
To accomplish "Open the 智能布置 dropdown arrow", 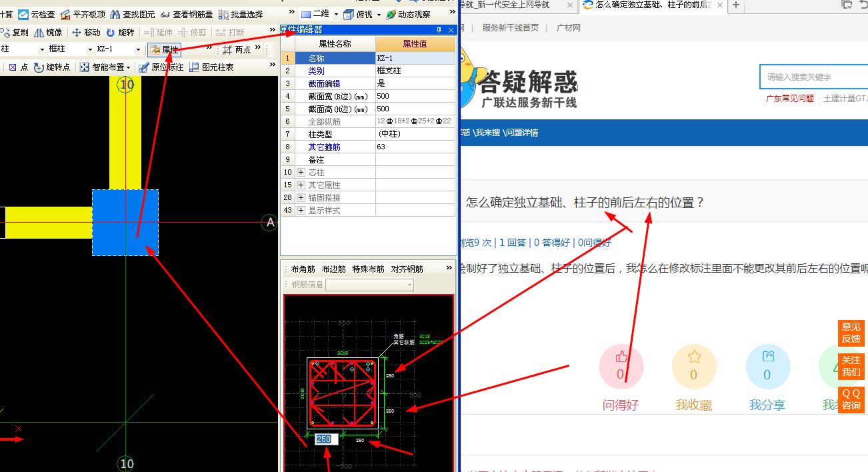I will 128,67.
